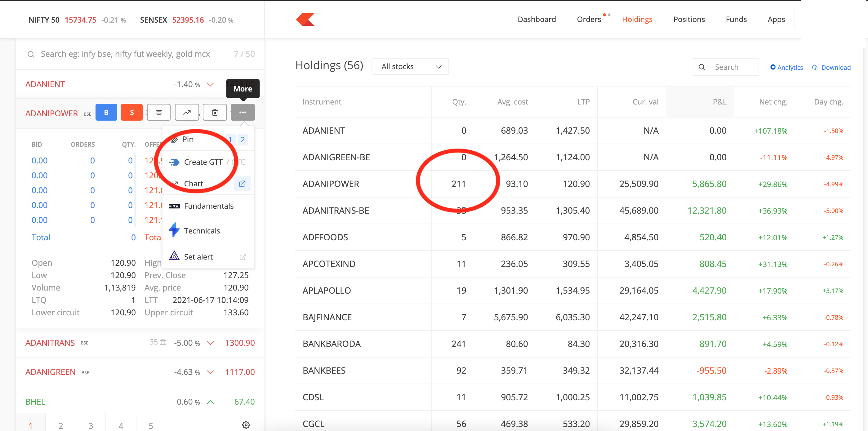The width and height of the screenshot is (868, 431).
Task: Sort by LTP column header
Action: click(x=583, y=102)
